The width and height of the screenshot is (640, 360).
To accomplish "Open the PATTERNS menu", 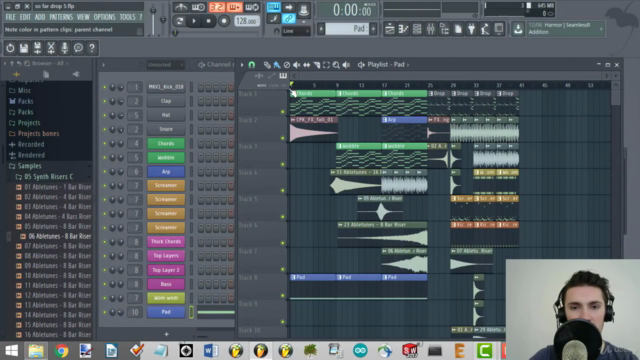I will pyautogui.click(x=61, y=17).
